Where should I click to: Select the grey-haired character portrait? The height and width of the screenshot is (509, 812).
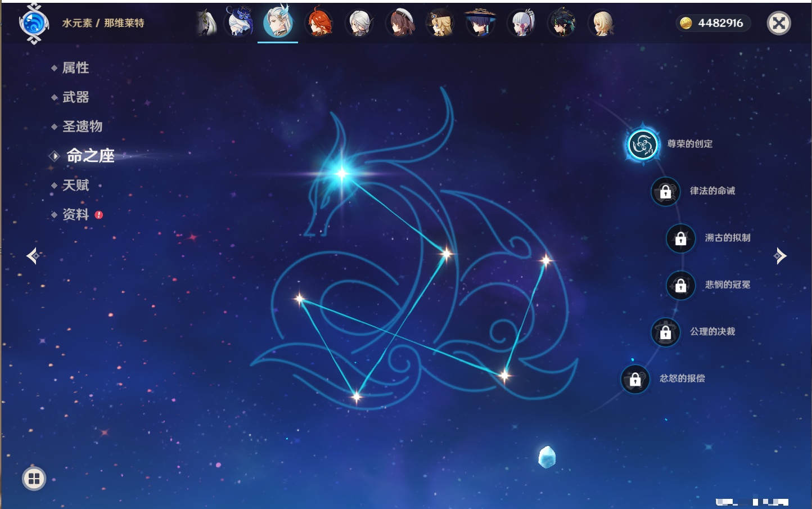point(359,23)
